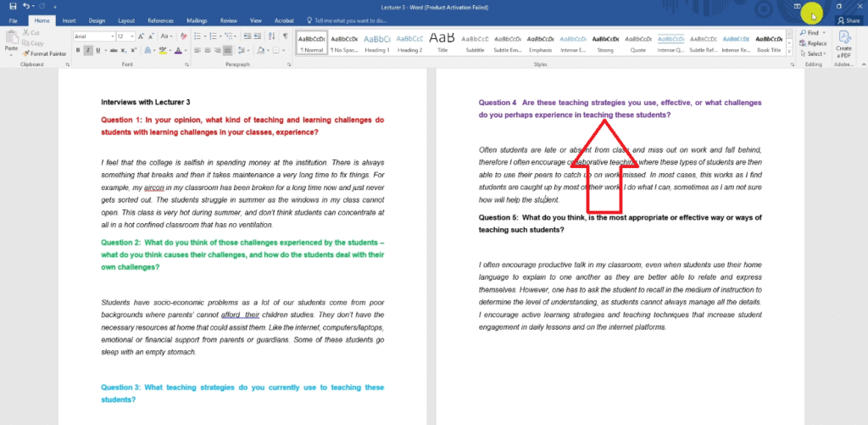The image size is (868, 425).
Task: Click the Save icon in quick access toolbar
Action: [x=13, y=6]
